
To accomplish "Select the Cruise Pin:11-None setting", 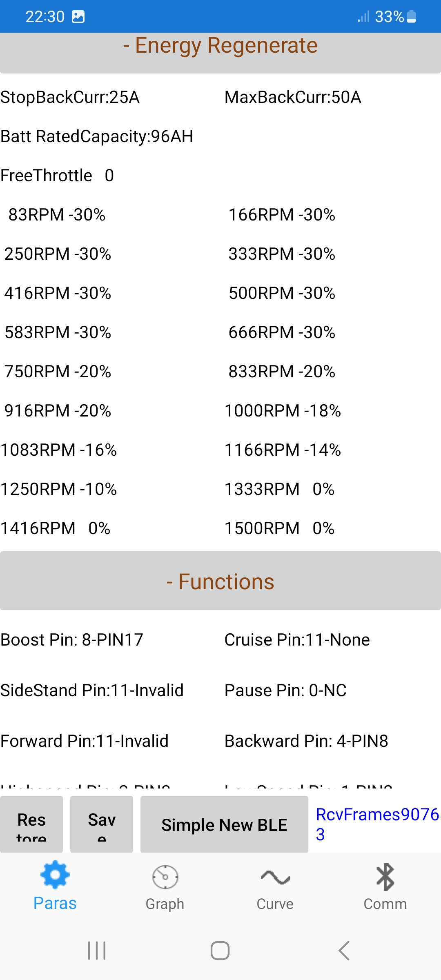I will point(297,640).
